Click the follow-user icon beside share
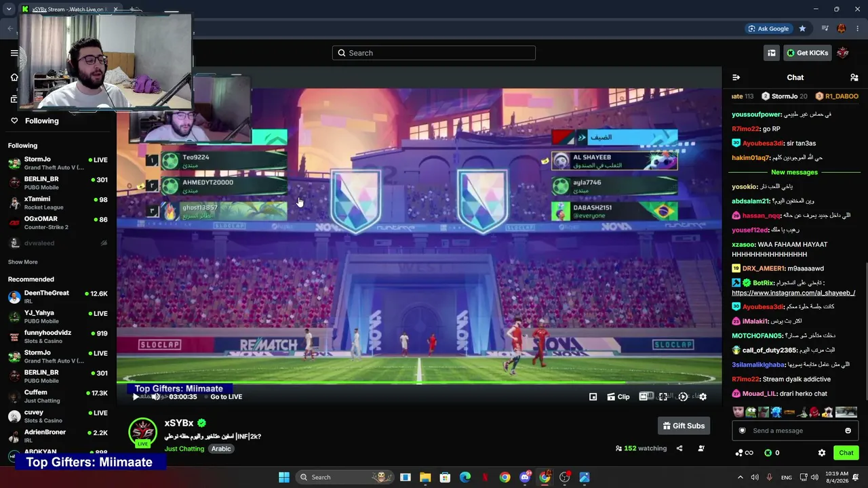Viewport: 868px width, 488px height. coord(701,448)
